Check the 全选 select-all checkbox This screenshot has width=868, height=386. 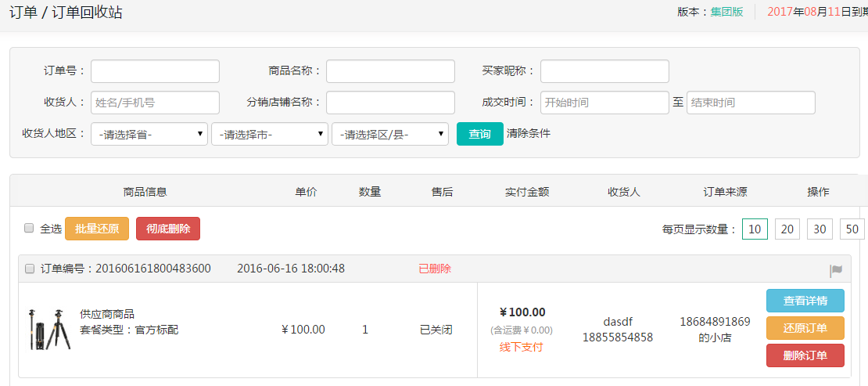29,228
